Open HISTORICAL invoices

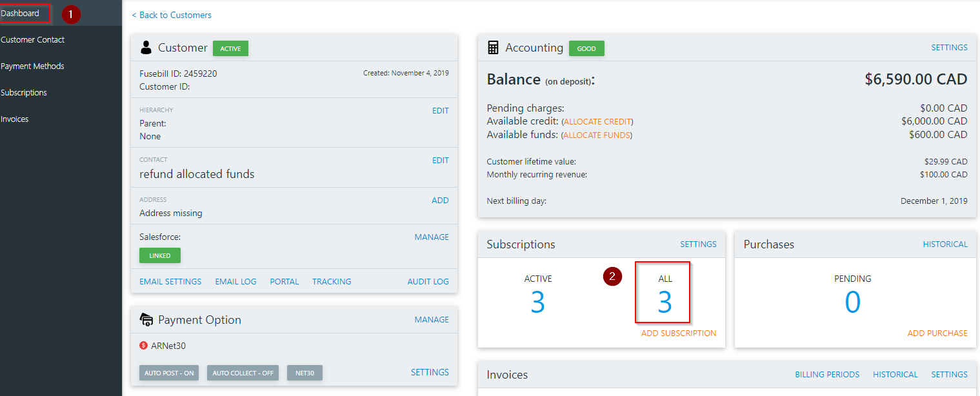tap(895, 375)
